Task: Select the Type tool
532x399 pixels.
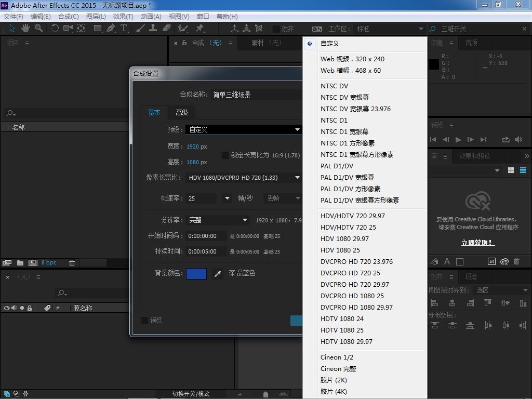Action: coord(124,28)
